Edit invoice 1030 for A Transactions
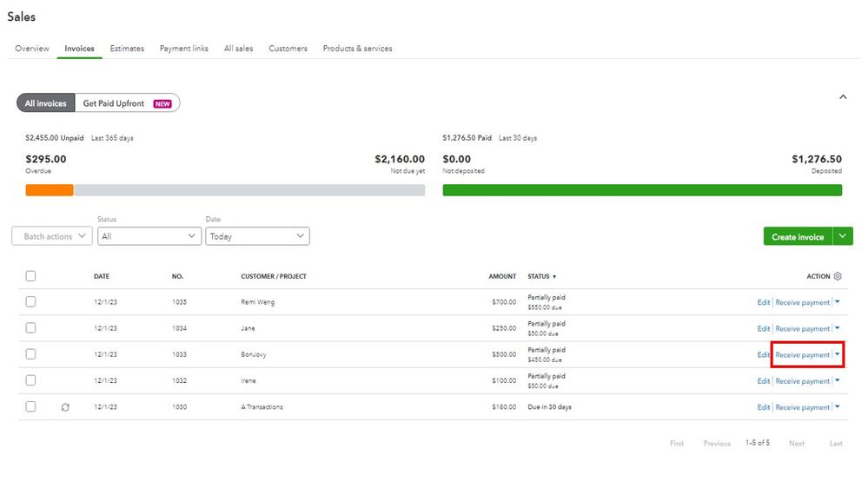The image size is (868, 488). pos(764,407)
